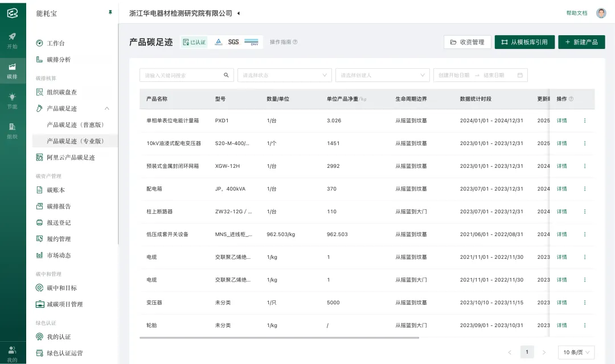The height and width of the screenshot is (364, 615).
Task: Open the 请选择创建人 creator dropdown
Action: click(383, 75)
